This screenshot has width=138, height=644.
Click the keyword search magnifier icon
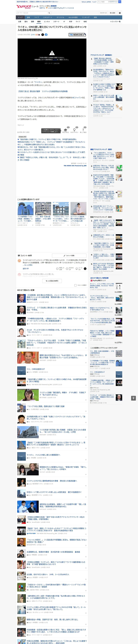point(49,13)
